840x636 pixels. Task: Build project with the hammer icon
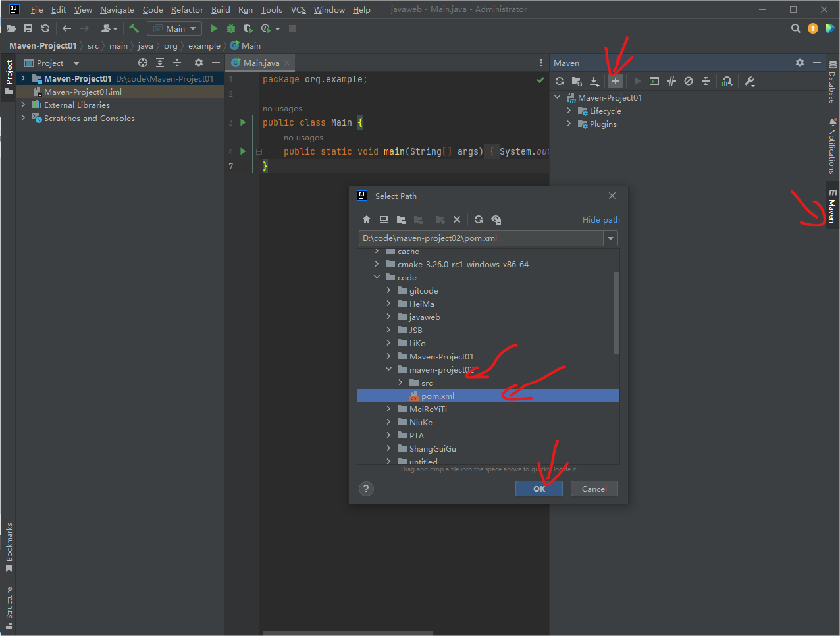point(134,28)
